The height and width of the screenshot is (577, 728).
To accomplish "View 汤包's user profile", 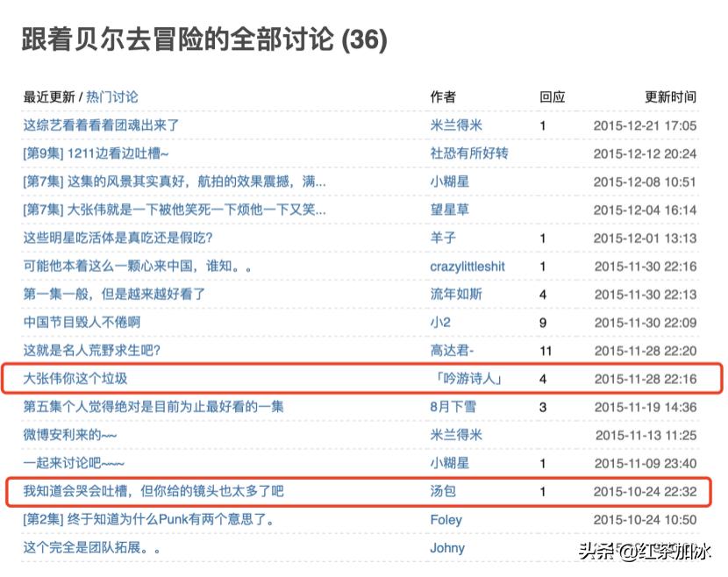I will click(447, 492).
